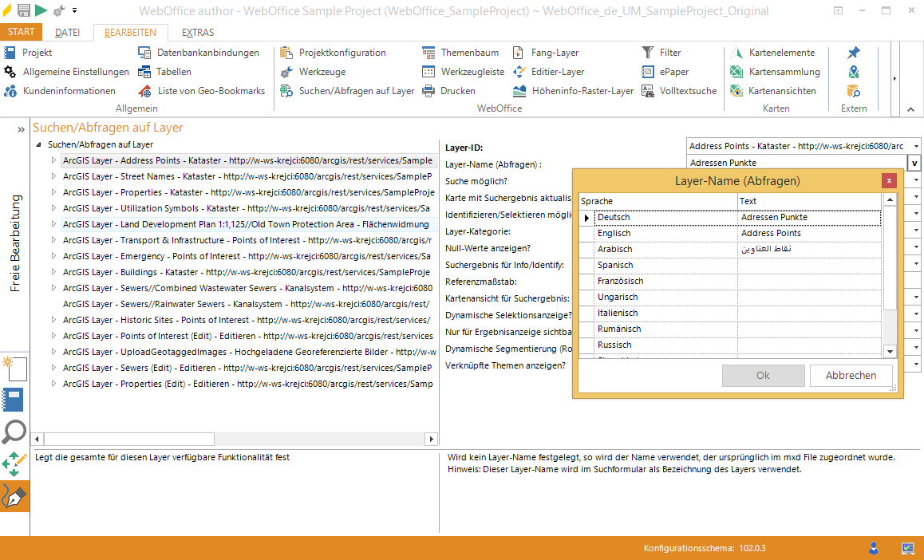Click the user icon in the status bar
The height and width of the screenshot is (560, 924).
point(873,548)
